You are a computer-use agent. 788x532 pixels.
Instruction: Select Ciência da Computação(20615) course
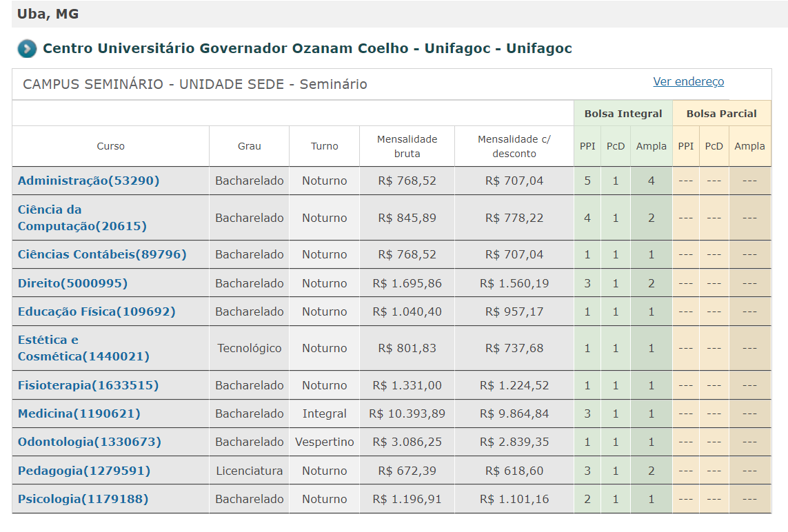tap(82, 218)
